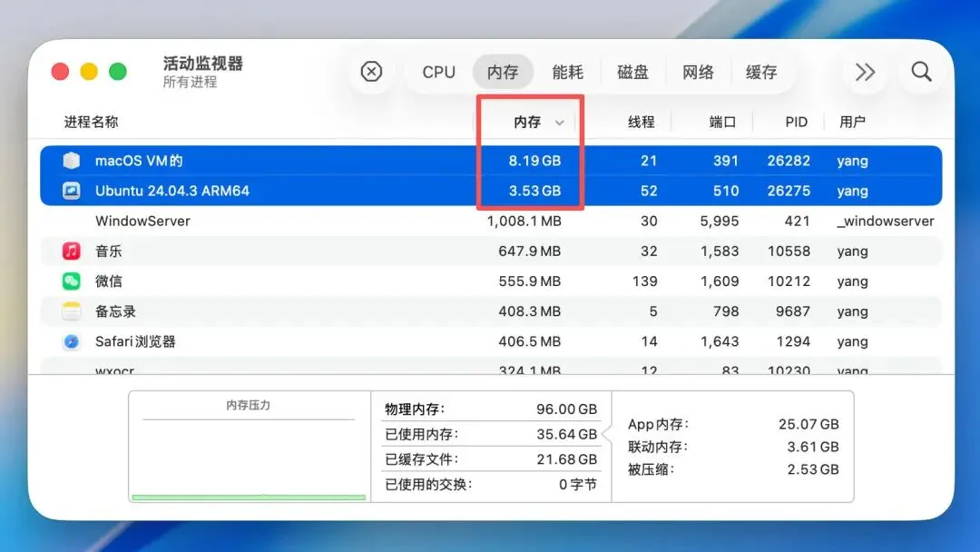Click the Ubuntu 24.04.3 ARM64 icon

(x=72, y=191)
